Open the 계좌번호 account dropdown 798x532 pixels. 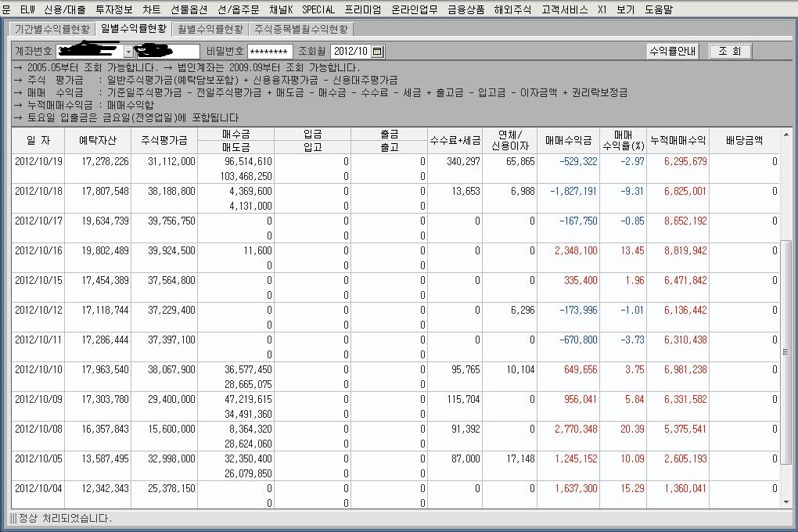click(x=128, y=50)
